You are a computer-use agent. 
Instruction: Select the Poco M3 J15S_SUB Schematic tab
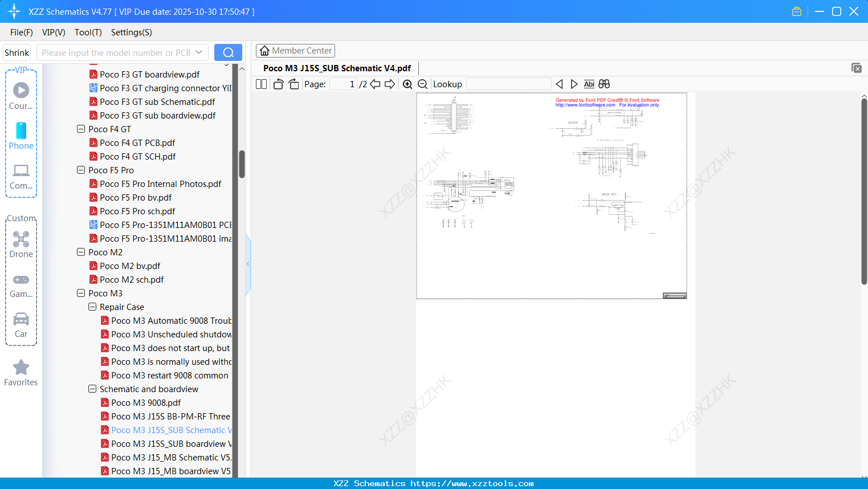click(337, 68)
